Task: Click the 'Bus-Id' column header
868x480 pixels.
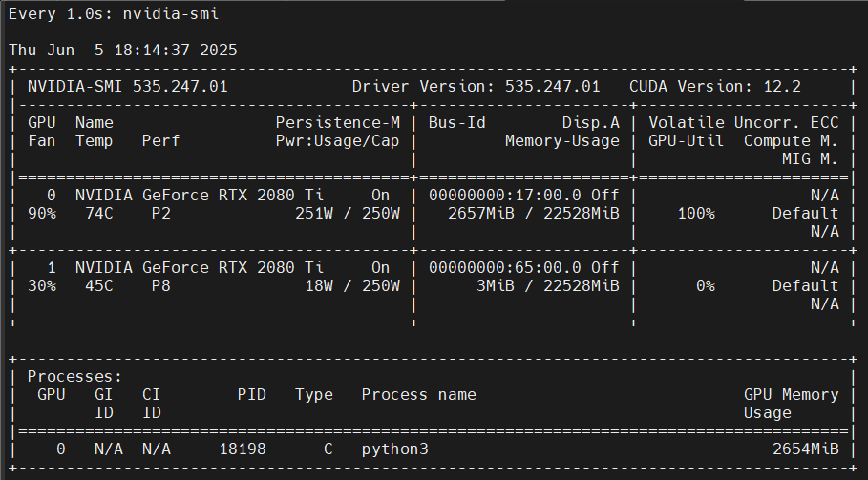Action: (x=457, y=123)
